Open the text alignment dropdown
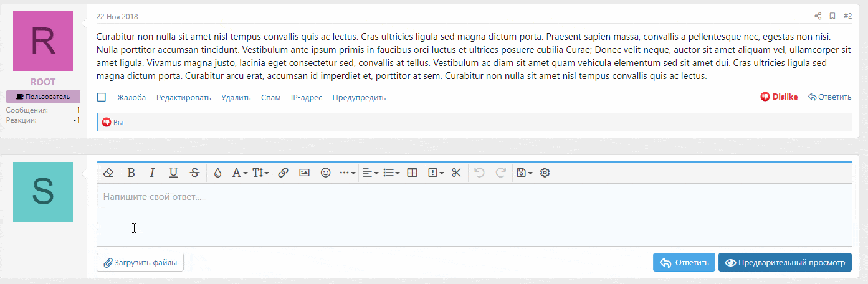This screenshot has width=868, height=284. pos(370,173)
